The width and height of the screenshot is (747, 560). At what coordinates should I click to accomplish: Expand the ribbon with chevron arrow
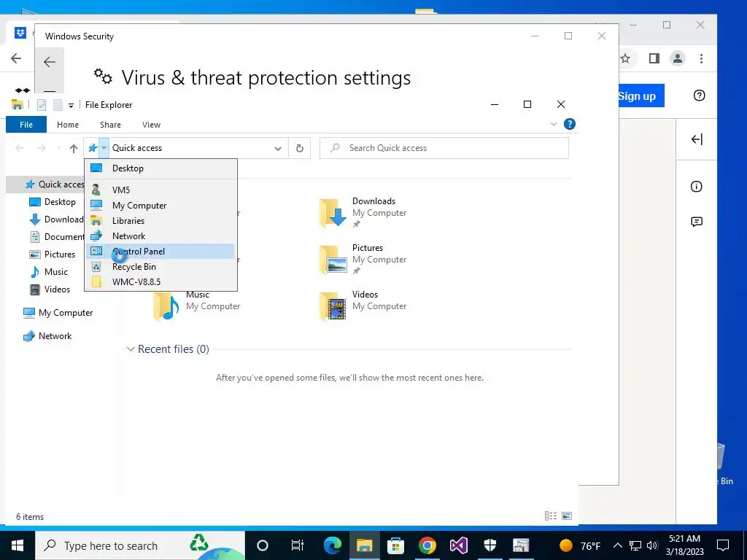[x=554, y=124]
